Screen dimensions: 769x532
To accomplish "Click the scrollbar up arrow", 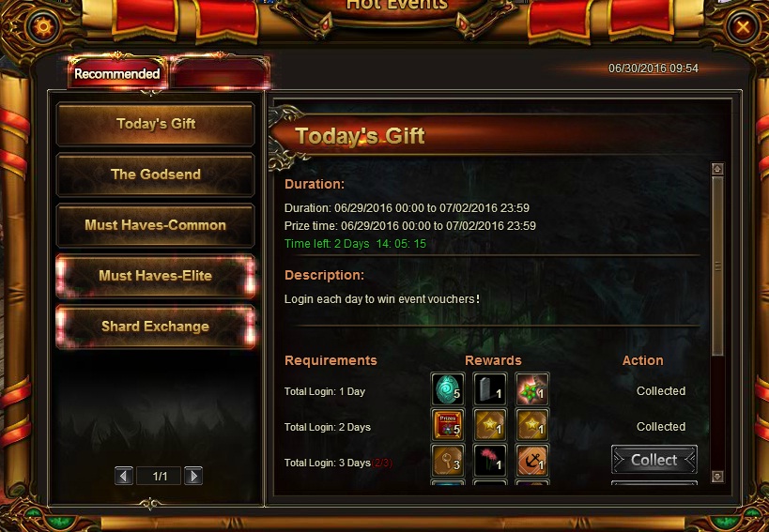I will [717, 169].
